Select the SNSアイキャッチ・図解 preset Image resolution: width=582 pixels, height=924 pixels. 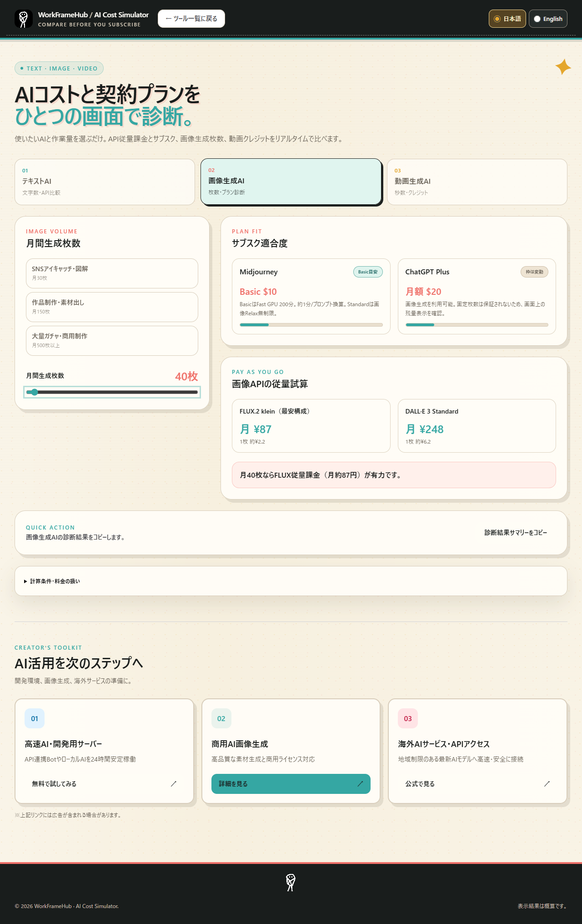(x=112, y=273)
